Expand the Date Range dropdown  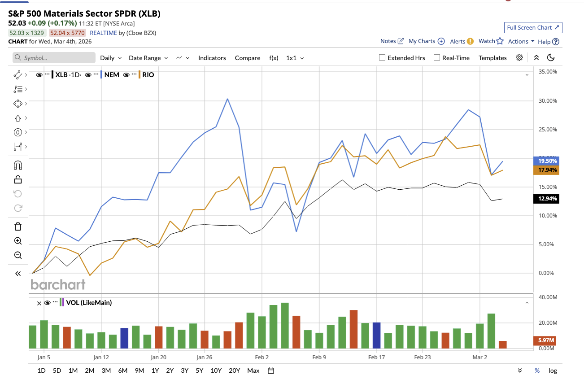point(148,58)
